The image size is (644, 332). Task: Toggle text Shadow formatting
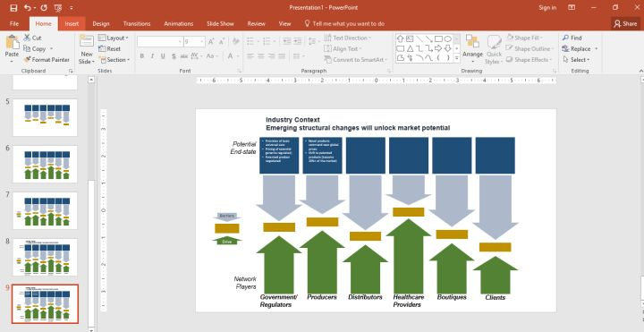pos(174,56)
